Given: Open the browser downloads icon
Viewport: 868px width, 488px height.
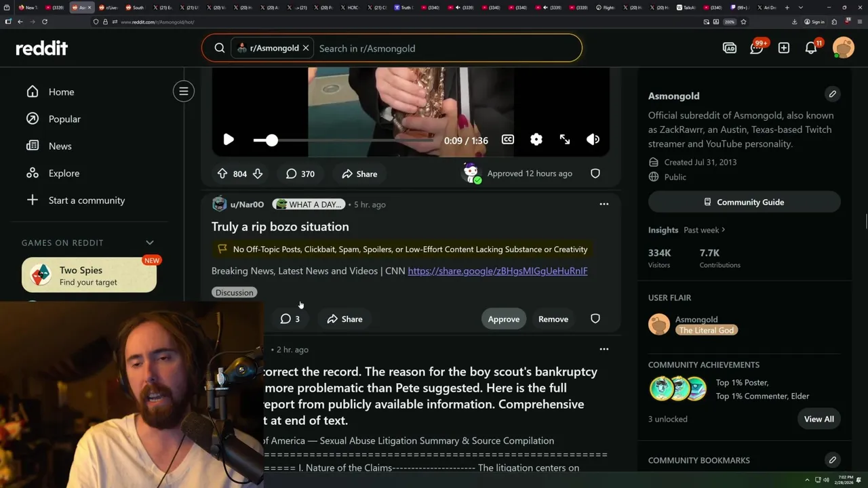Looking at the screenshot, I should pyautogui.click(x=794, y=22).
